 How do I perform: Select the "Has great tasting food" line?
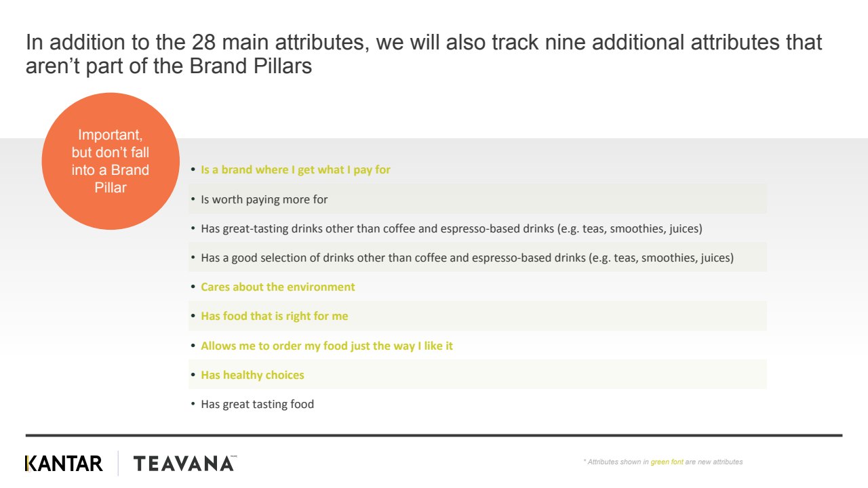(x=258, y=404)
